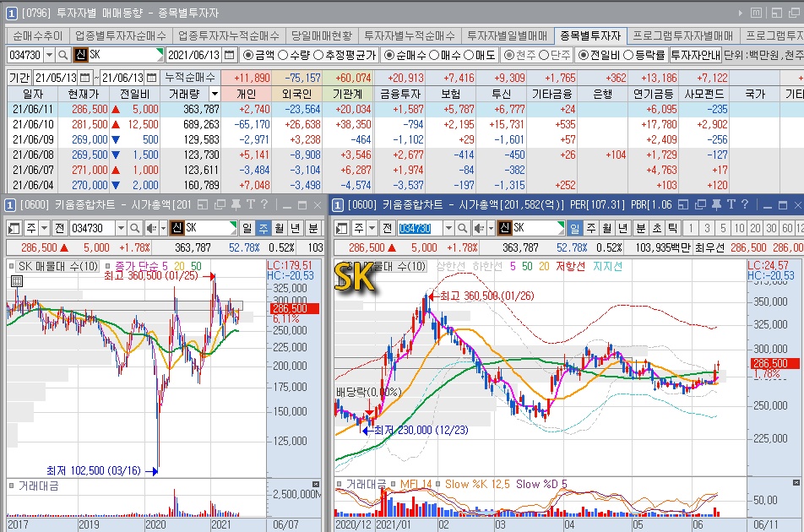The height and width of the screenshot is (532, 804).
Task: Click search magnifier in right chart toolbar
Action: [x=462, y=228]
